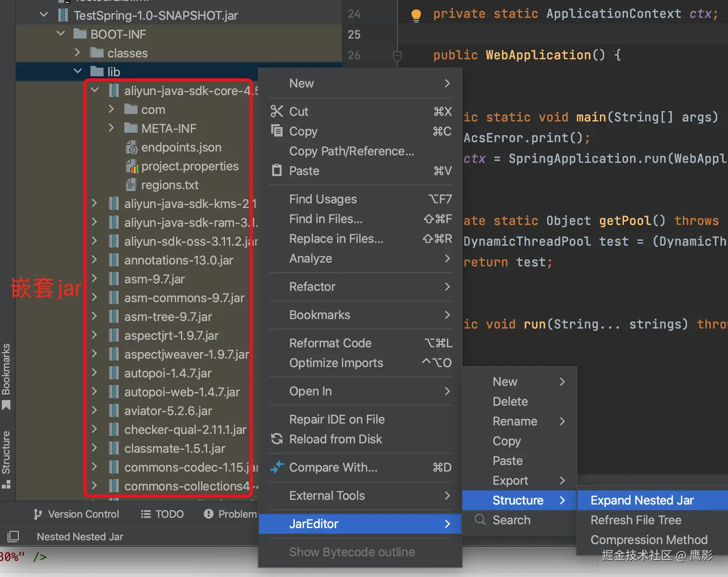The width and height of the screenshot is (728, 577).
Task: Expand the classes folder node
Action: [78, 52]
